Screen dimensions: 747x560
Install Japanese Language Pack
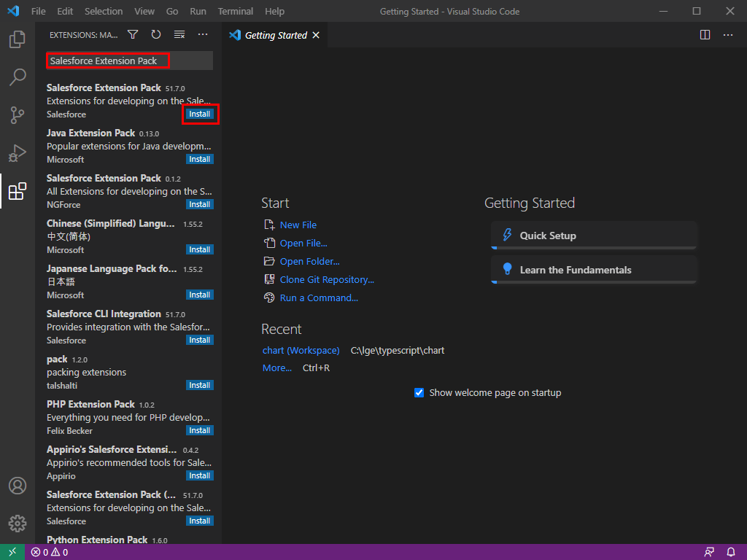[200, 295]
